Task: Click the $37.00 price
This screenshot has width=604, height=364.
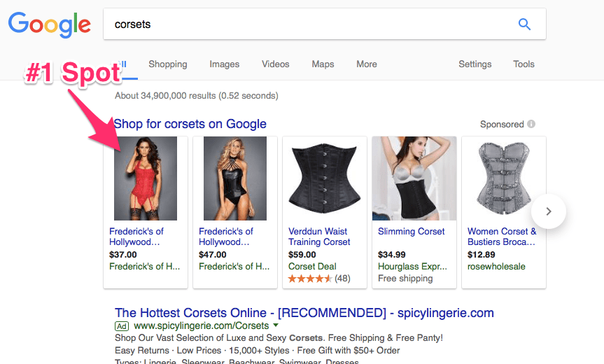Action: pyautogui.click(x=123, y=255)
